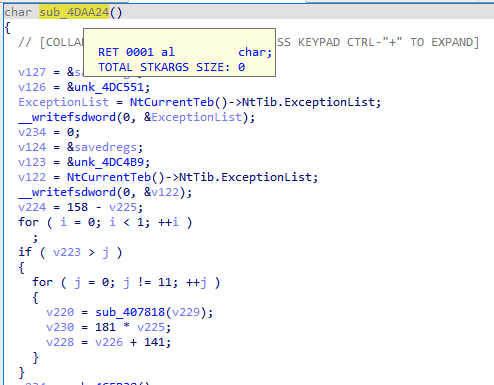Click v226 in the addition expression
This screenshot has width=494, height=385.
click(109, 342)
